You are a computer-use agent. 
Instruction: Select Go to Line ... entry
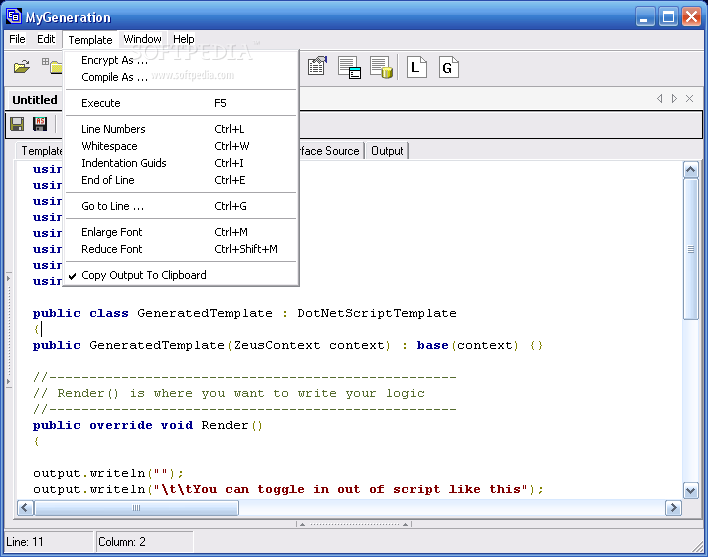181,206
